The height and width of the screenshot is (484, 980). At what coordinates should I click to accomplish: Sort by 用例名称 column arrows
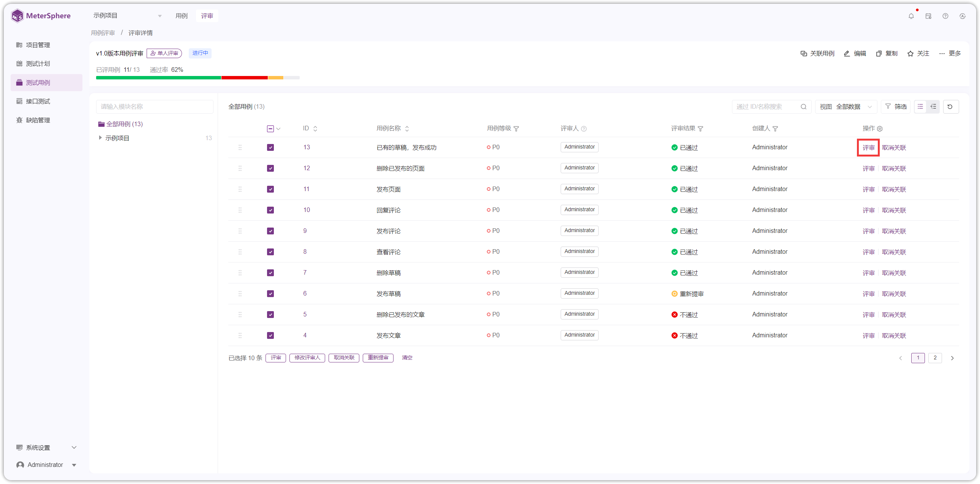407,129
